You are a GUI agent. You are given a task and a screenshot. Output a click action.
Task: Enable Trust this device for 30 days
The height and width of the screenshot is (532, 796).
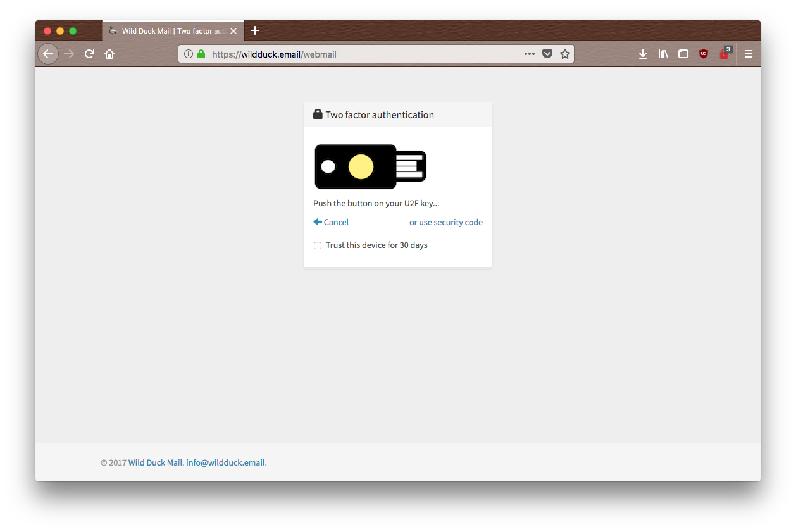click(318, 245)
